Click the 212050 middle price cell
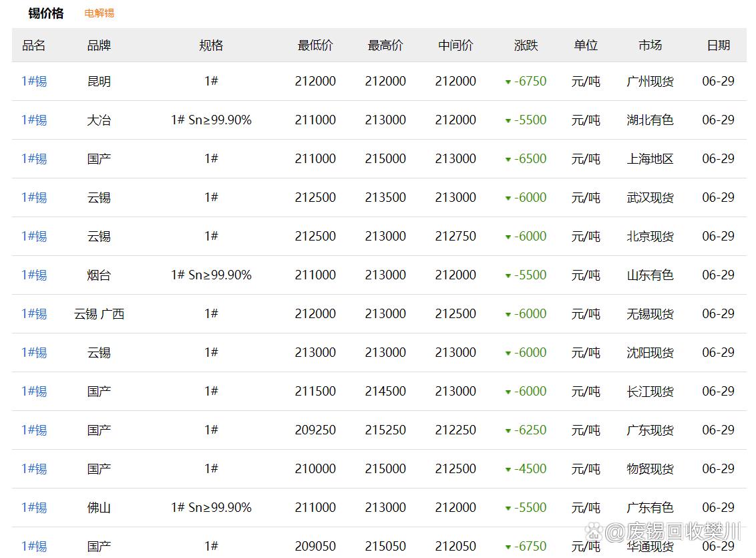756x558 pixels. click(x=455, y=546)
